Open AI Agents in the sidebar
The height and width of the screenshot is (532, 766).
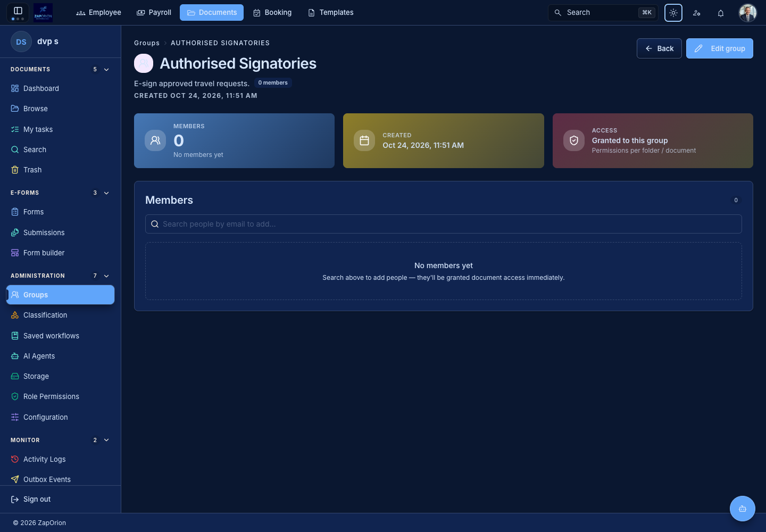61,356
